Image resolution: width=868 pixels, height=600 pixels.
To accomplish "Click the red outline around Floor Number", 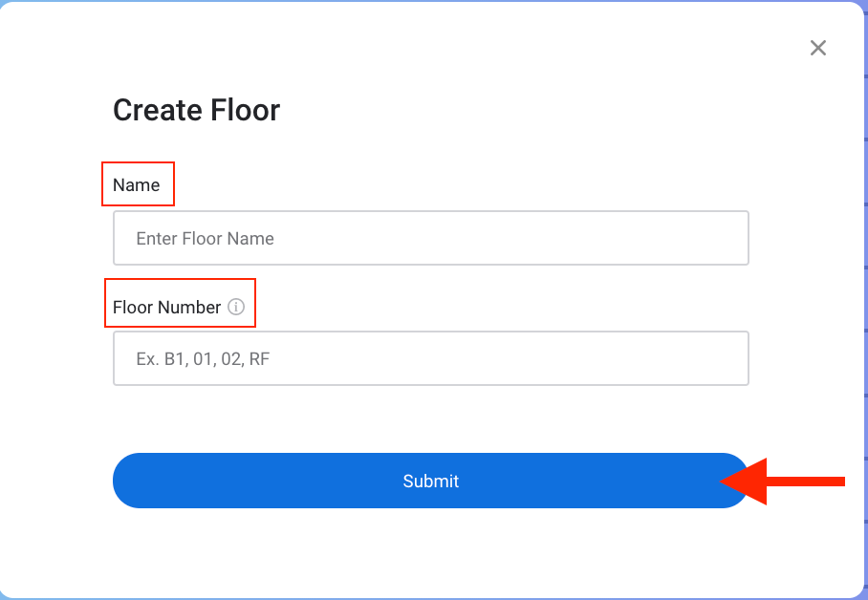I will point(105,303).
